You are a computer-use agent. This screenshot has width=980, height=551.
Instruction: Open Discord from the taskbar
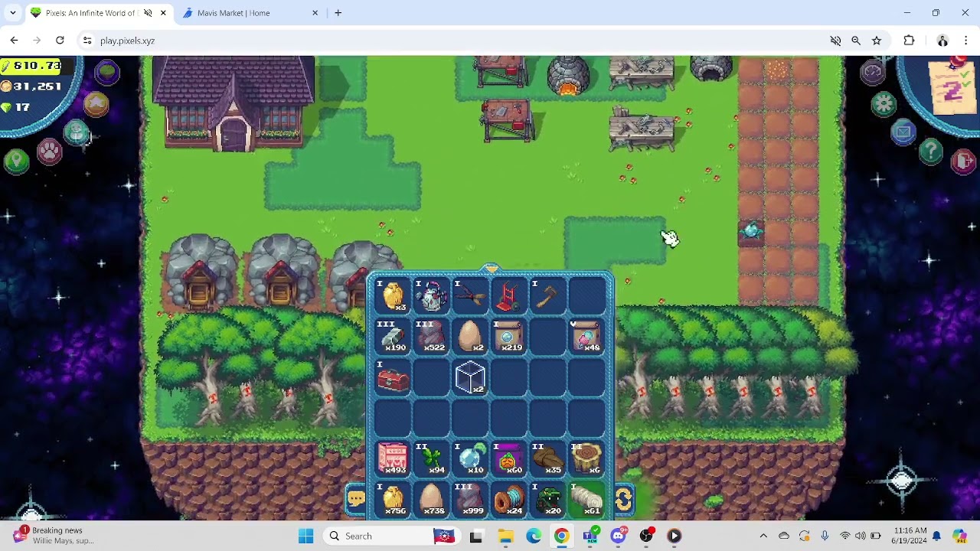pos(619,536)
